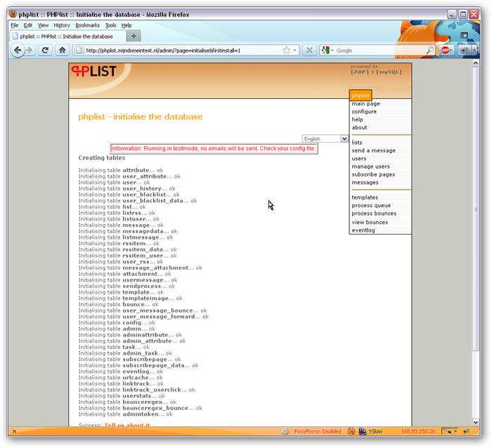Click the Tell us about it link
The width and height of the screenshot is (492, 448).
[x=127, y=425]
